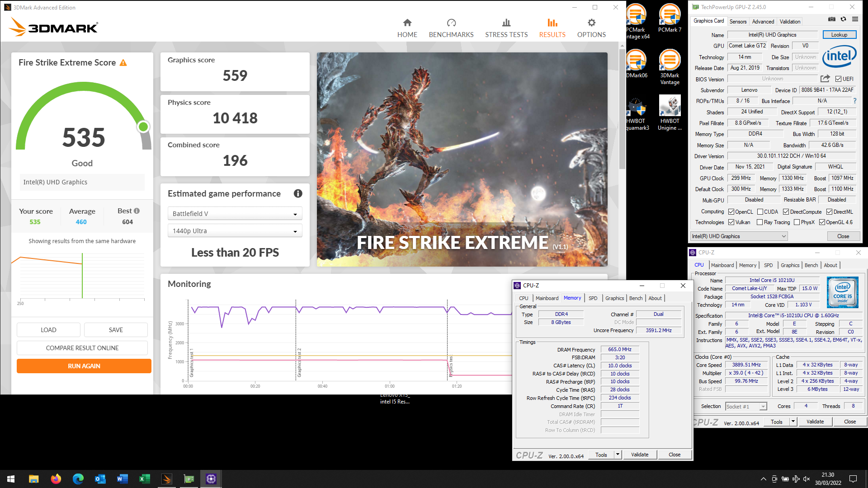
Task: Open Excel from the taskbar
Action: pos(144,479)
